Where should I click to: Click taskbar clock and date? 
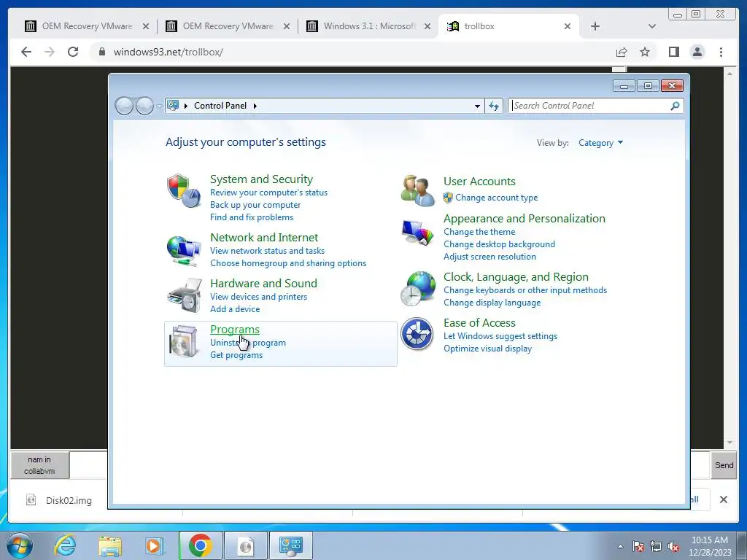click(x=710, y=546)
